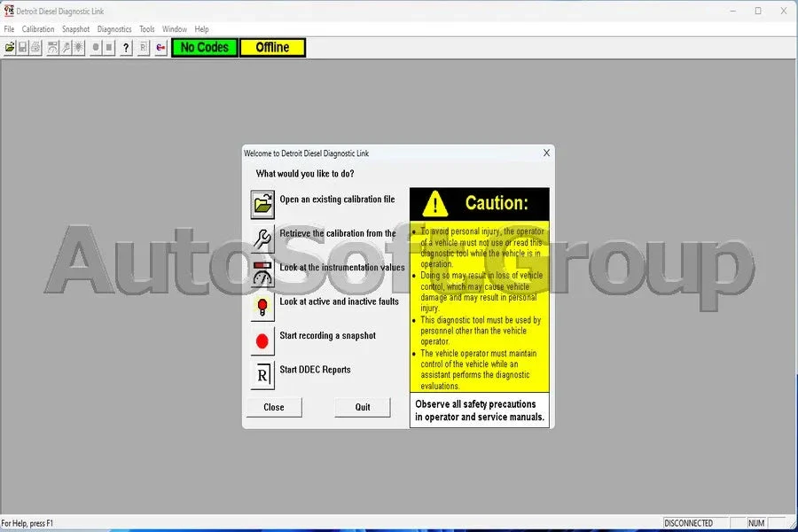
Task: Click the open calibration file folder icon in dialog
Action: (262, 204)
